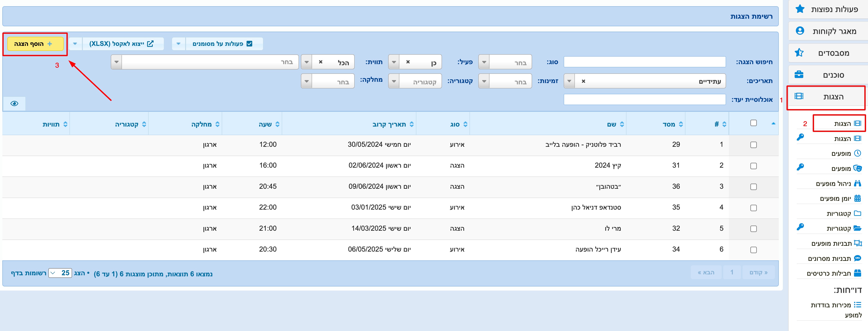This screenshot has width=868, height=331.
Task: Check the row of רביד פלוטניק - הופעה בלייב
Action: point(754,145)
